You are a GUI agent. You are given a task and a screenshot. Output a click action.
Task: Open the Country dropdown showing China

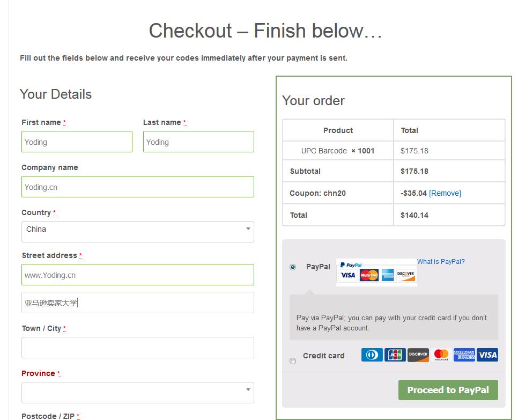click(x=137, y=231)
